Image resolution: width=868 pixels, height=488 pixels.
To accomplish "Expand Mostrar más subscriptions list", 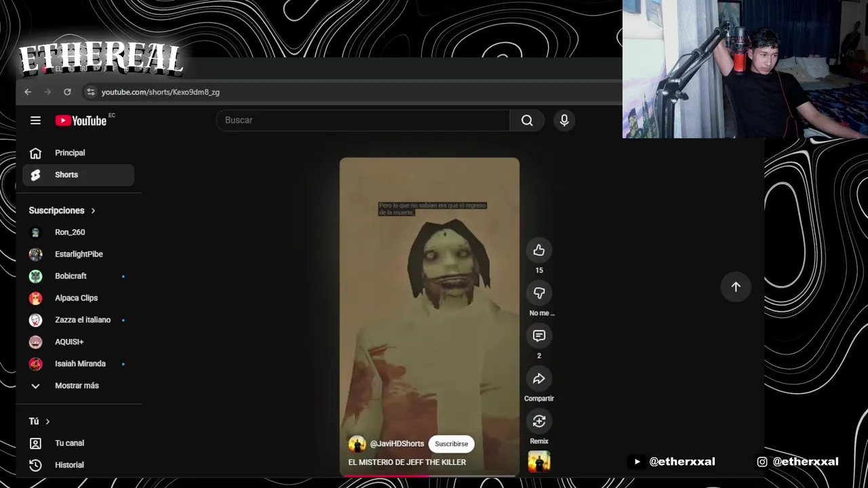I will (78, 386).
